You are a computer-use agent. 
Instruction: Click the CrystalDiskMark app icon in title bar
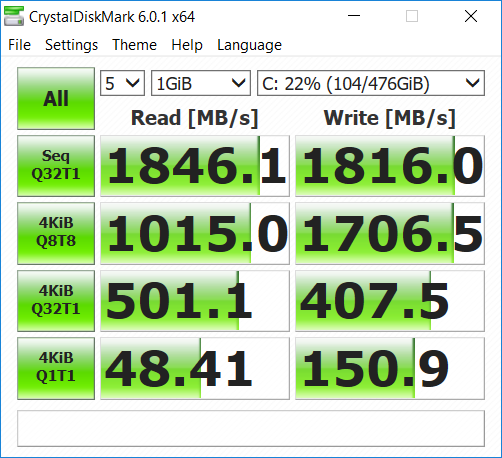point(14,16)
